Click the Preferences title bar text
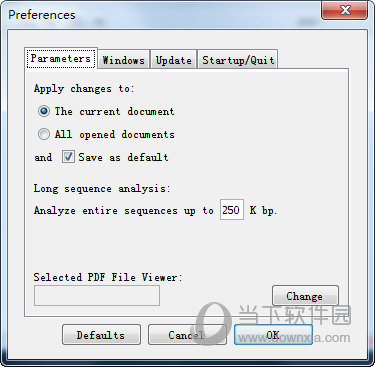Screen dimensions: 375x367 pos(42,15)
